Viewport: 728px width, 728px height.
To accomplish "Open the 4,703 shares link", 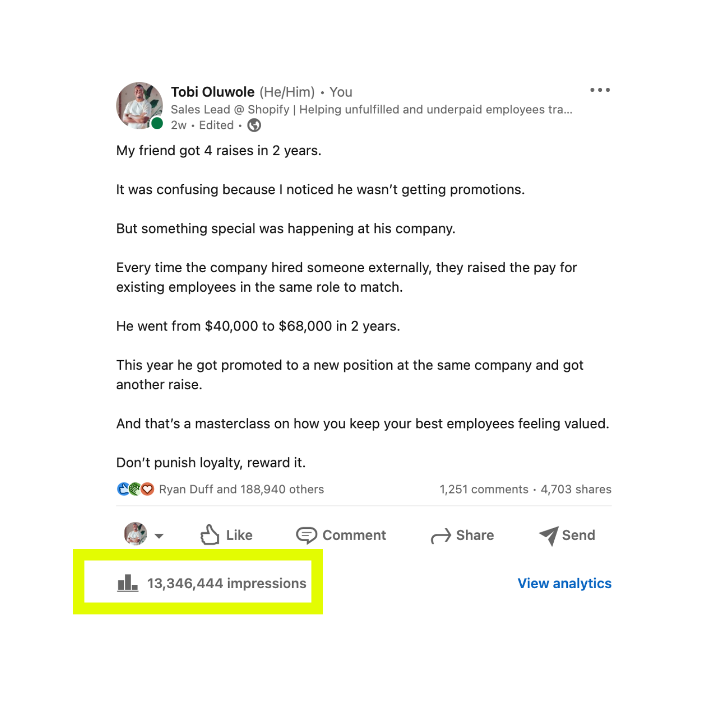I will click(576, 489).
